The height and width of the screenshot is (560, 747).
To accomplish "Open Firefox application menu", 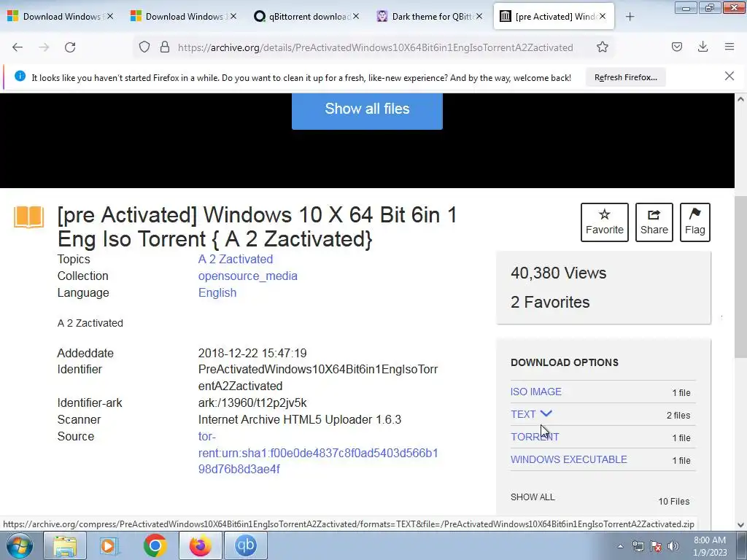I will click(x=729, y=47).
